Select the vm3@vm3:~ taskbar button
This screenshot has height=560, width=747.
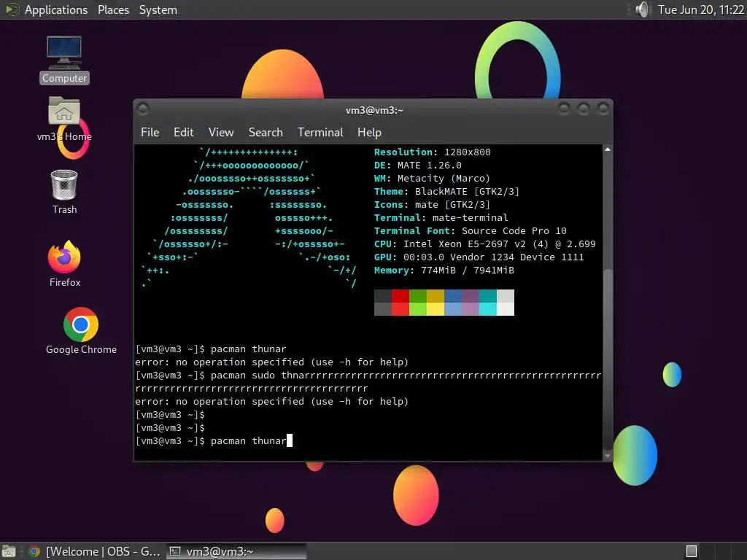coord(237,551)
